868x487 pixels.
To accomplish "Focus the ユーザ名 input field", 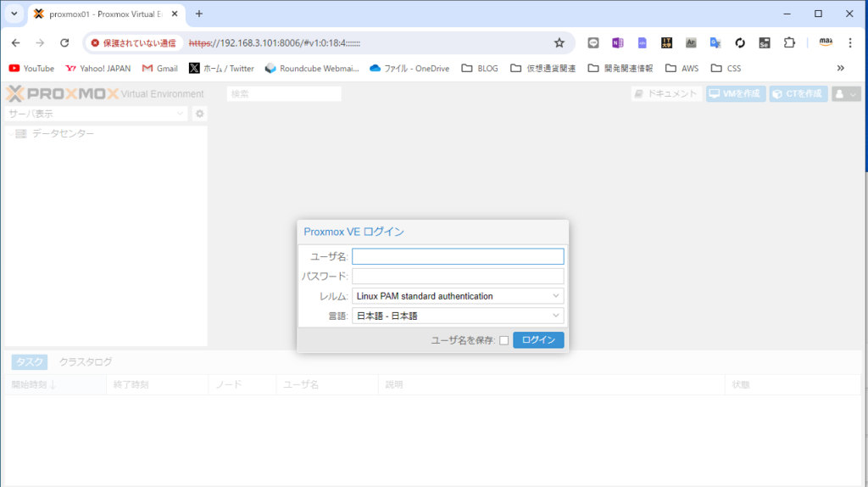I will point(458,256).
